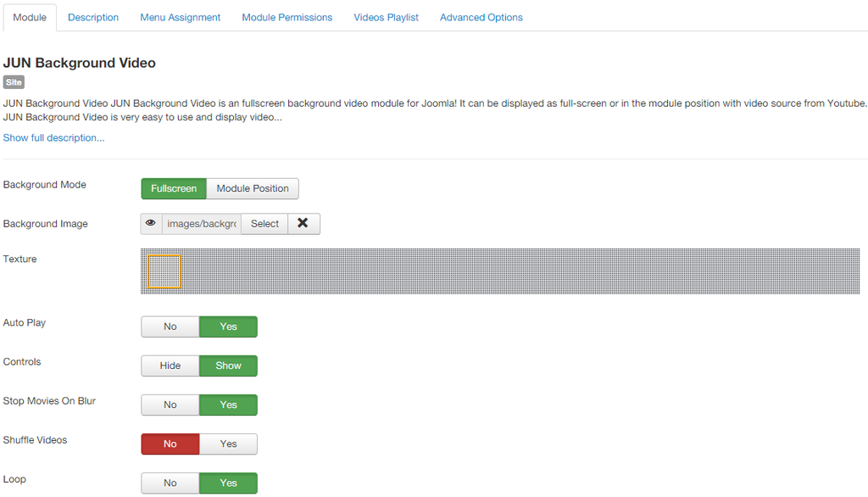Select the highlighted texture swatch
868x497 pixels.
(164, 271)
